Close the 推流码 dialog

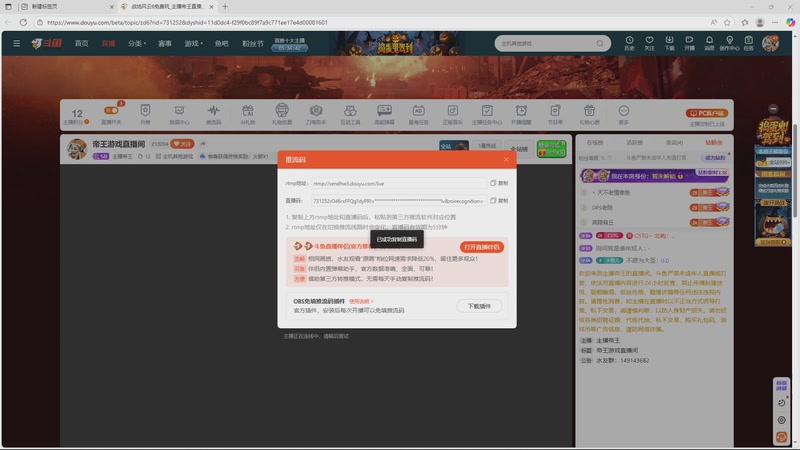coord(506,160)
